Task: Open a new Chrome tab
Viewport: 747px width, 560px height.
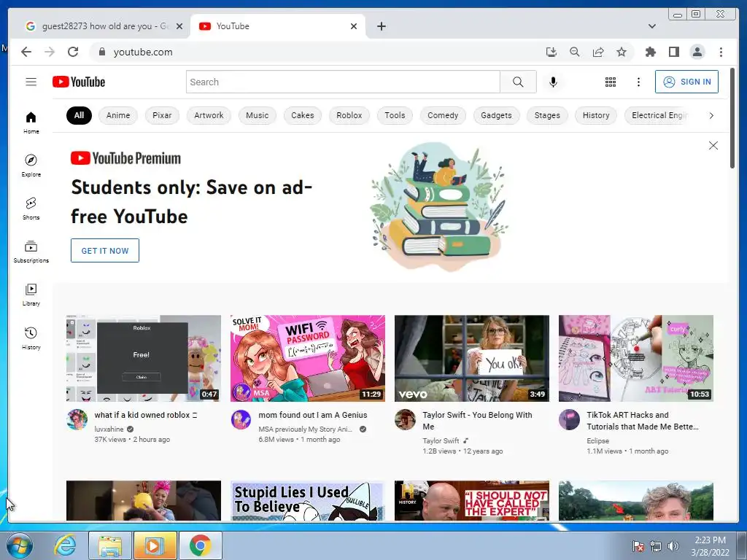Action: tap(381, 26)
